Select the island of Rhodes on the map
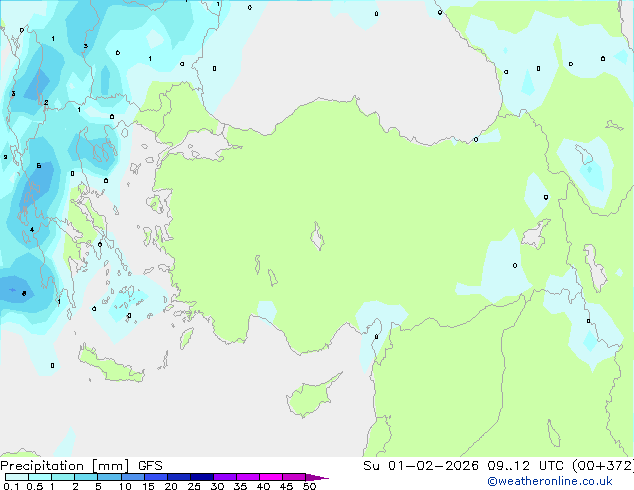Screen dimensions: 634x490 pyautogui.click(x=186, y=338)
